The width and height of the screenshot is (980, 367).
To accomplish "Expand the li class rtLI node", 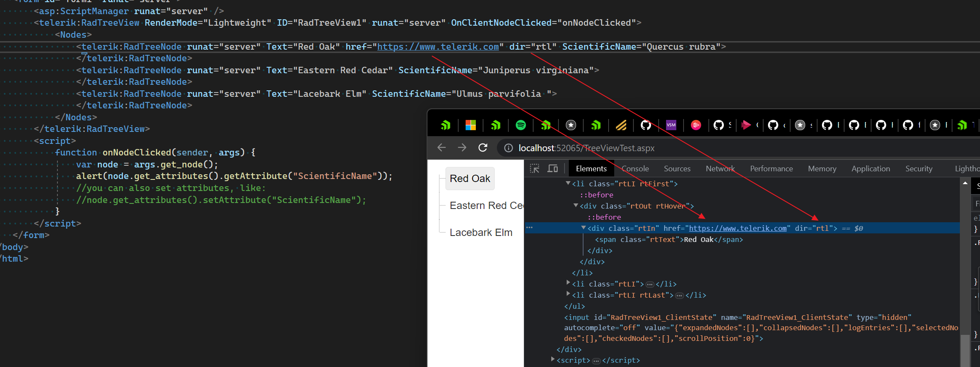I will click(x=568, y=283).
